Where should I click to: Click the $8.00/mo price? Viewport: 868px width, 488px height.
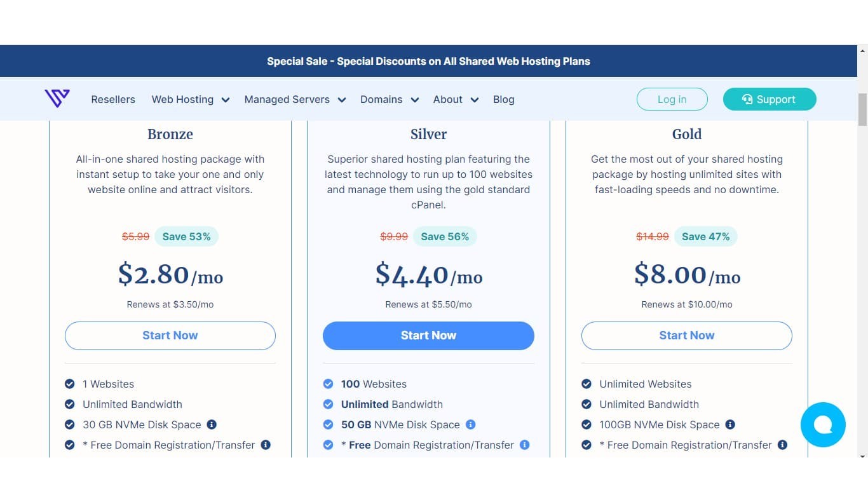pyautogui.click(x=687, y=274)
